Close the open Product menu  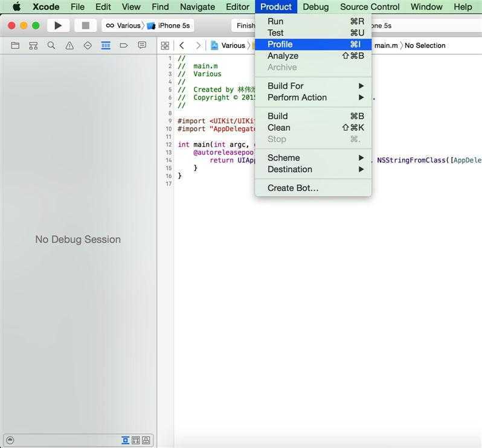pos(276,7)
